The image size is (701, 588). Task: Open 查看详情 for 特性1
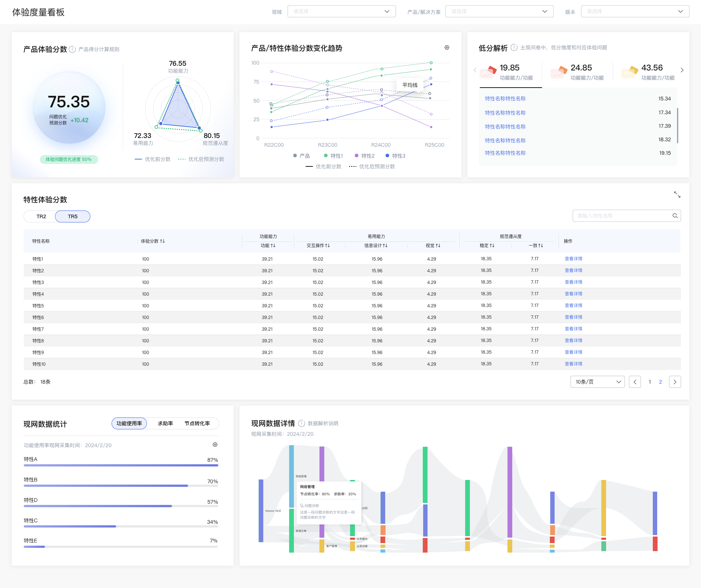(x=573, y=259)
